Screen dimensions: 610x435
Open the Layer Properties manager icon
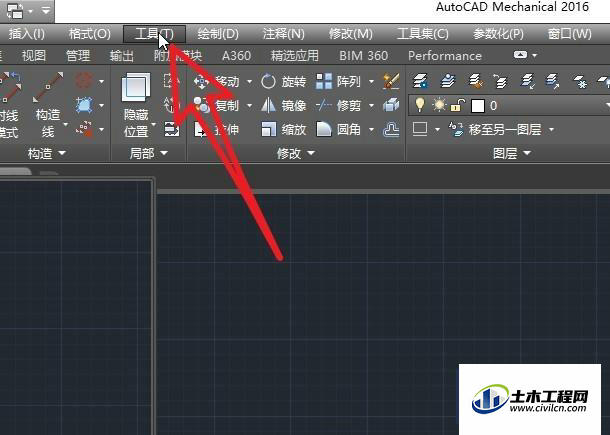(x=420, y=81)
